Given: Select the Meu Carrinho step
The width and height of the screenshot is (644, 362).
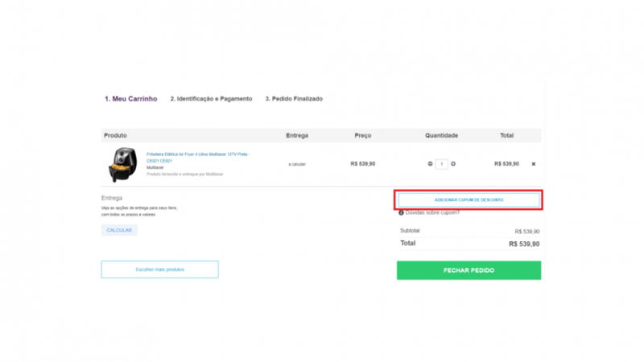Looking at the screenshot, I should point(130,99).
